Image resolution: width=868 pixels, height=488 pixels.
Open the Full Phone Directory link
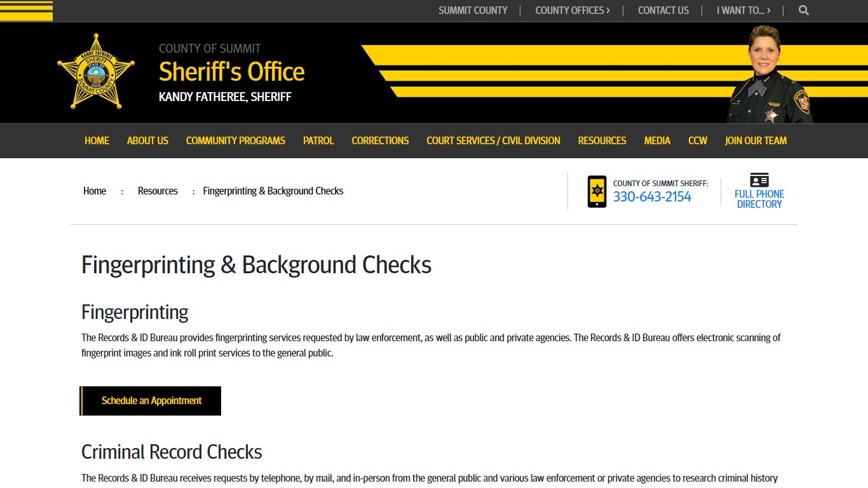tap(759, 199)
